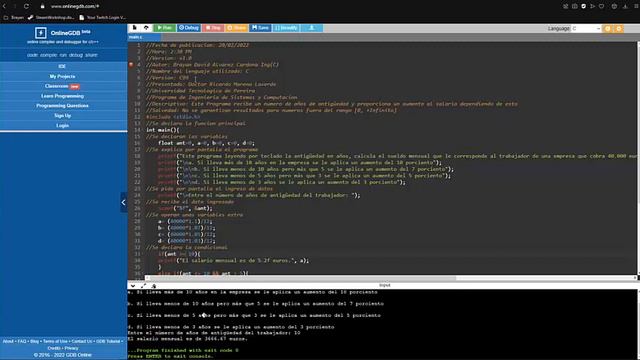Click the 'int main(){' line in the editor
Screen dimensions: 640x360
(x=162, y=130)
